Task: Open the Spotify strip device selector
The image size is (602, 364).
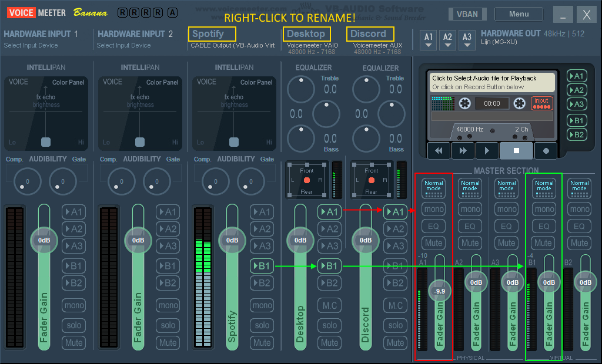Action: (x=233, y=45)
